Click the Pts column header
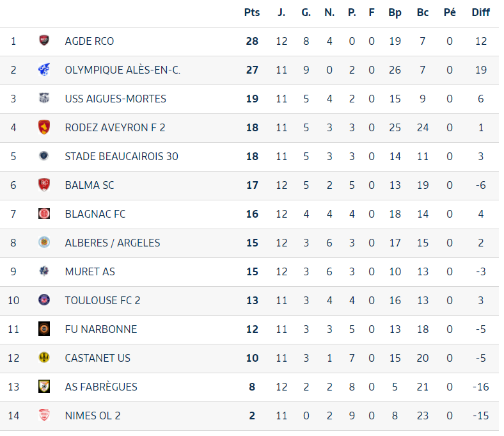The width and height of the screenshot is (504, 436). (x=252, y=13)
